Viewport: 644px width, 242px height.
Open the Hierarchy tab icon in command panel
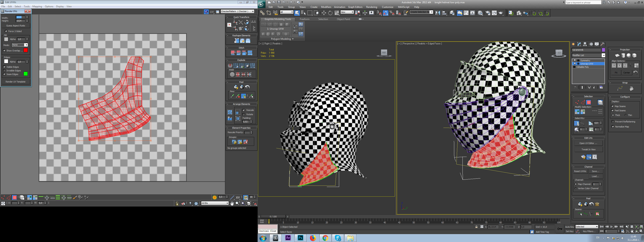pos(585,44)
